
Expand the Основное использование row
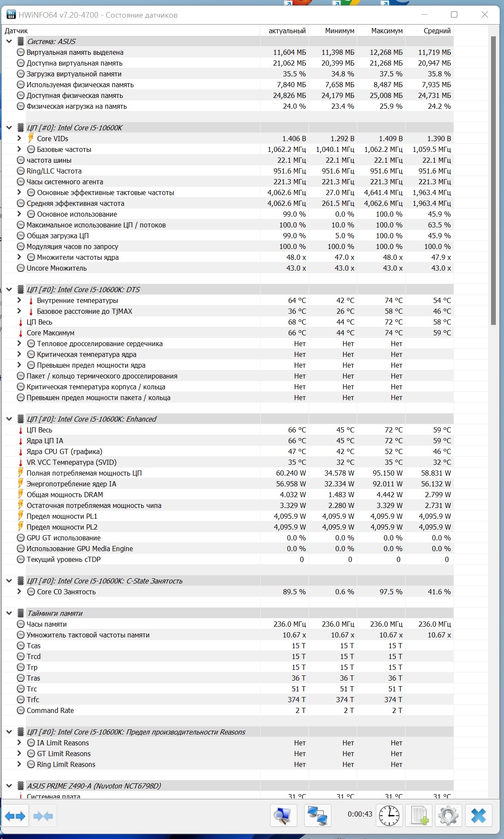point(19,214)
